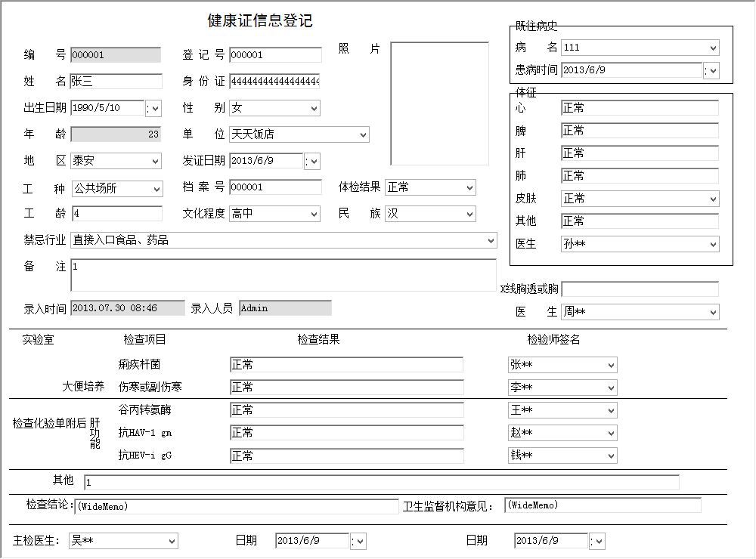The image size is (756, 559).
Task: Click the 抗HEV-i gG result field
Action: pos(346,456)
